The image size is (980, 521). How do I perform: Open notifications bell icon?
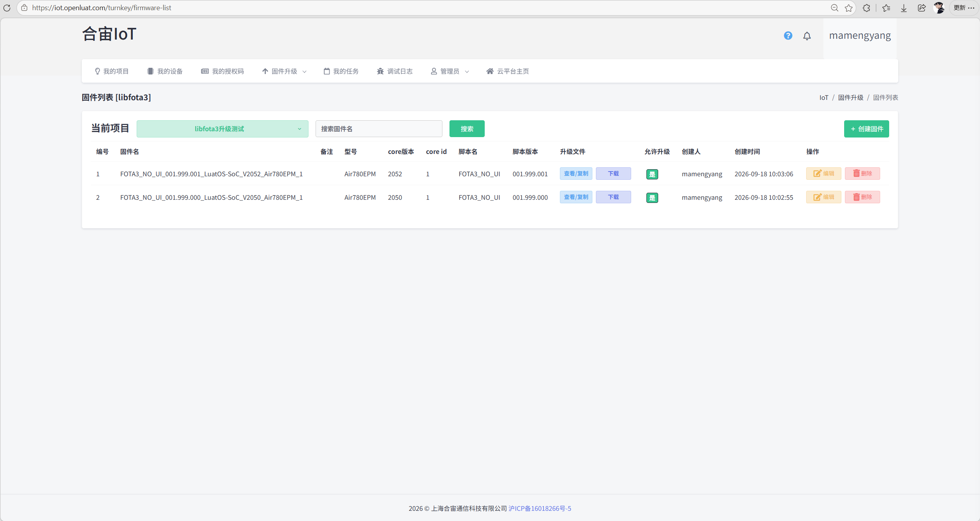[807, 36]
